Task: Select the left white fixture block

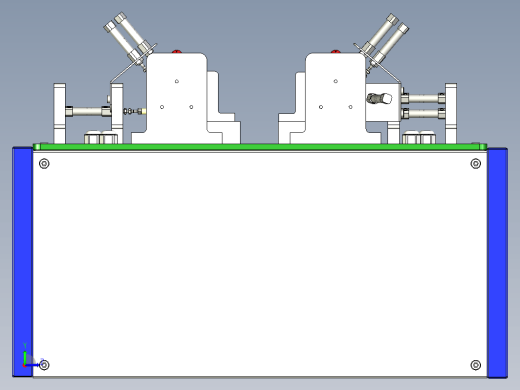Action: tap(177, 98)
